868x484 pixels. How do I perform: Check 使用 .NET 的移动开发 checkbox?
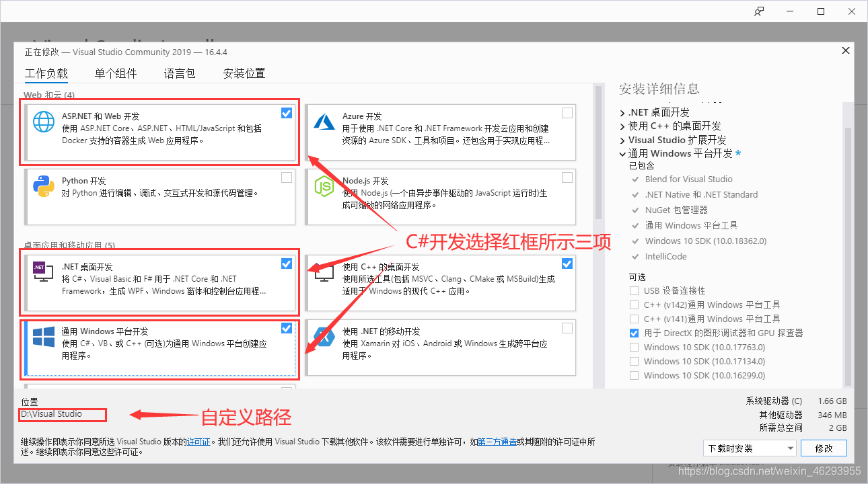[567, 328]
